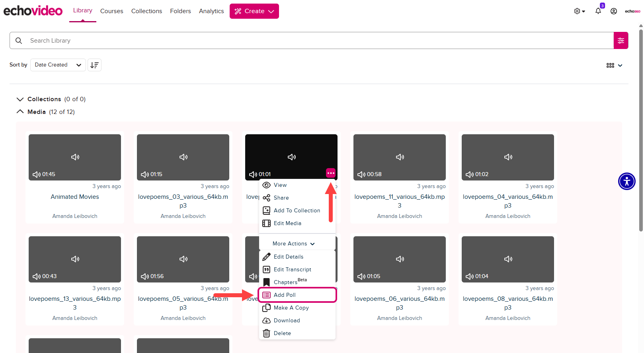Toggle the More Actions submenu
The image size is (644, 353).
point(293,243)
